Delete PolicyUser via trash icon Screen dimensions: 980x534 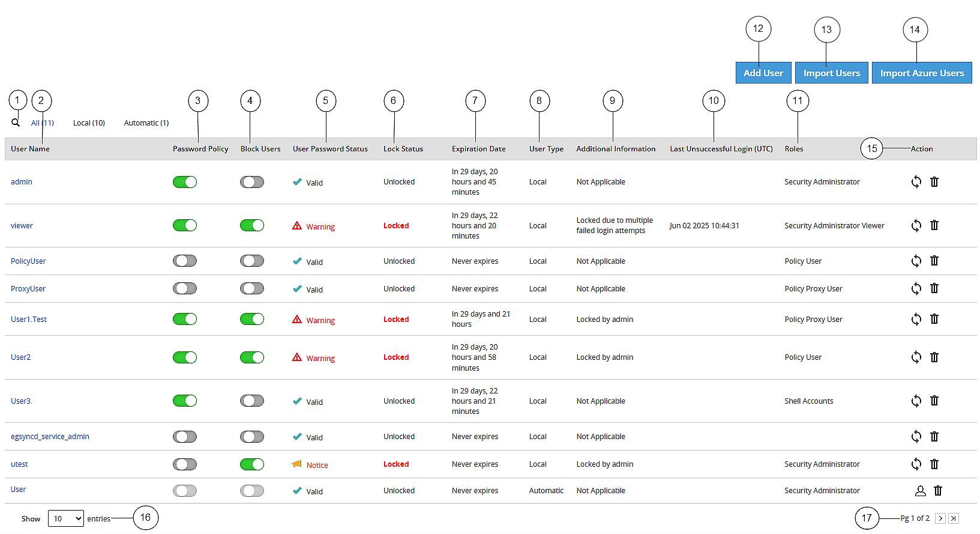click(x=934, y=261)
